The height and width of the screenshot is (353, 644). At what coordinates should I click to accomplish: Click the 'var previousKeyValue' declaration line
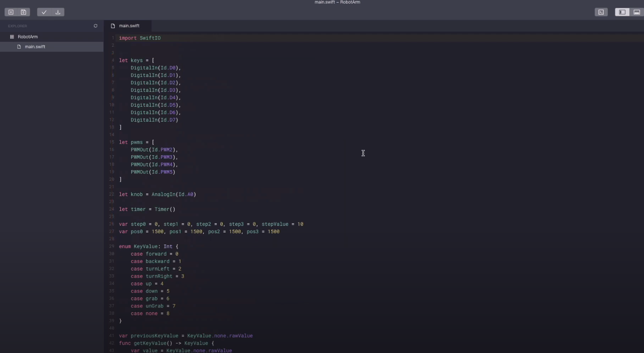(x=186, y=336)
